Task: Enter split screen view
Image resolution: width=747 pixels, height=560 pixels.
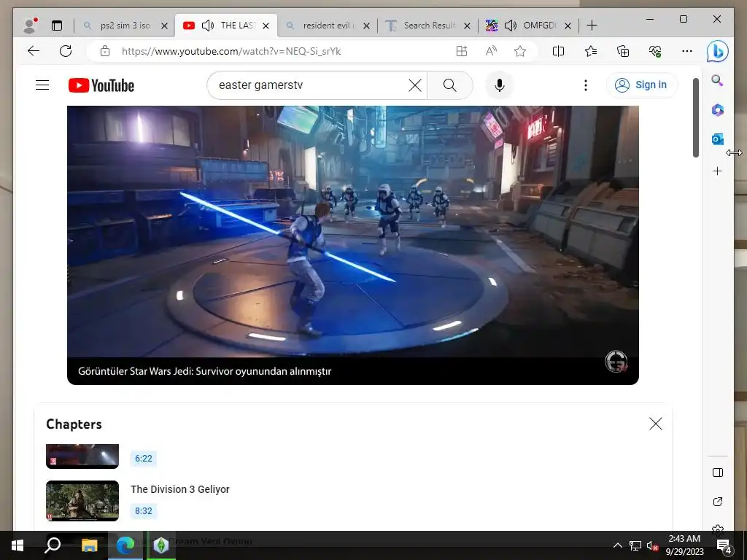Action: click(558, 51)
